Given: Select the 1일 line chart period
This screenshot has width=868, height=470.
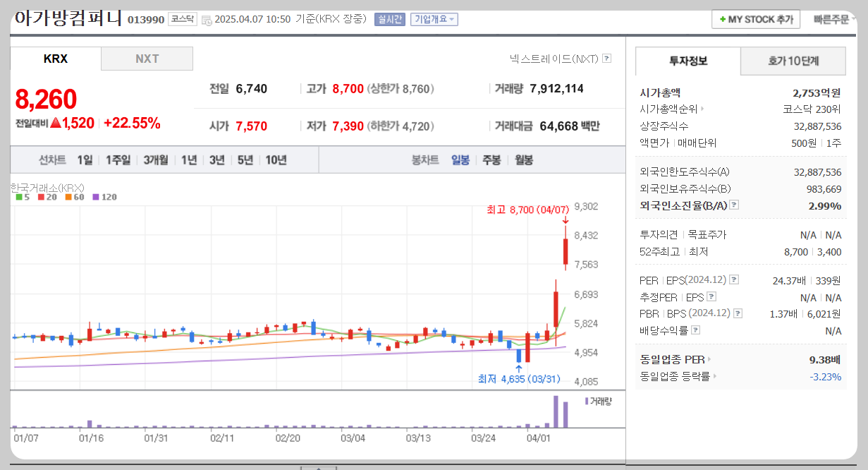Looking at the screenshot, I should point(85,160).
